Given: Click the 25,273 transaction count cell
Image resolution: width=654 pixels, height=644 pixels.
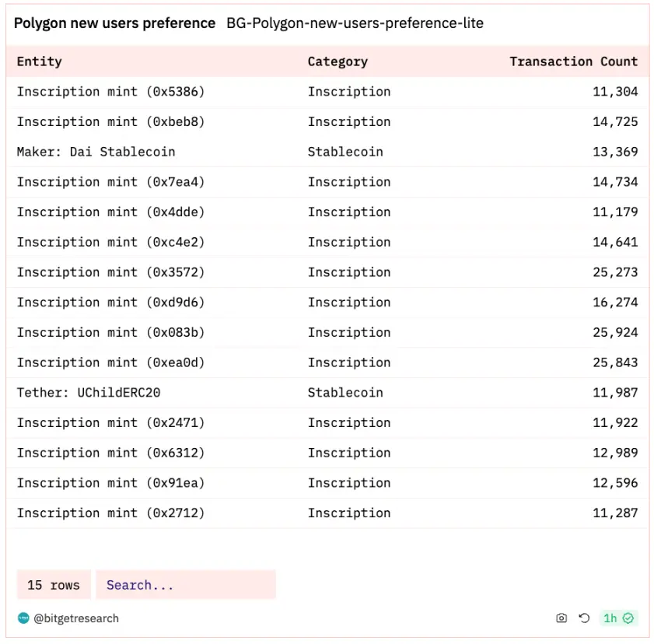Looking at the screenshot, I should click(x=615, y=272).
